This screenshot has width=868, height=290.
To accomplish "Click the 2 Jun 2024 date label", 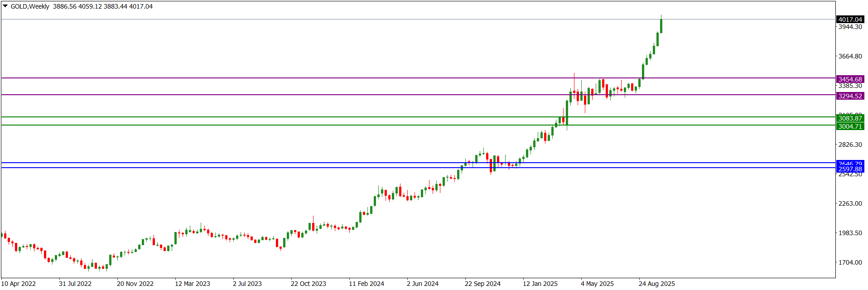I will click(x=423, y=284).
